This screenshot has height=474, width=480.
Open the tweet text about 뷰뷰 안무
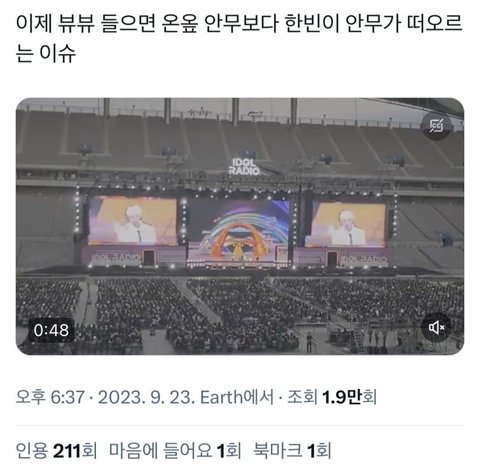pyautogui.click(x=239, y=38)
